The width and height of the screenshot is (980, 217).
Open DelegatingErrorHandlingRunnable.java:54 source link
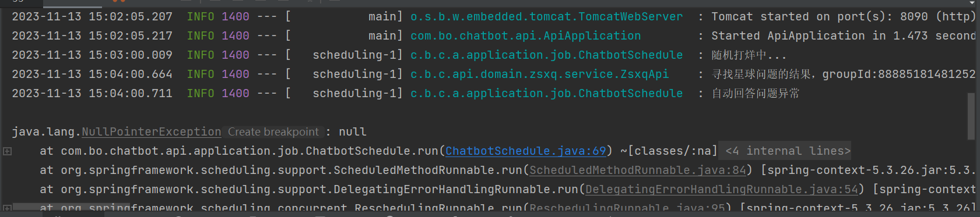point(722,189)
